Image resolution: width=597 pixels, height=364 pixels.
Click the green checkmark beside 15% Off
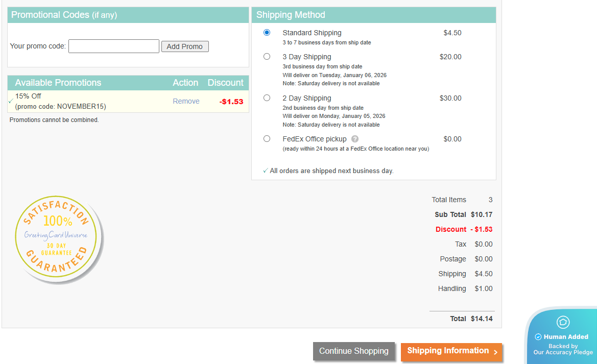click(11, 101)
